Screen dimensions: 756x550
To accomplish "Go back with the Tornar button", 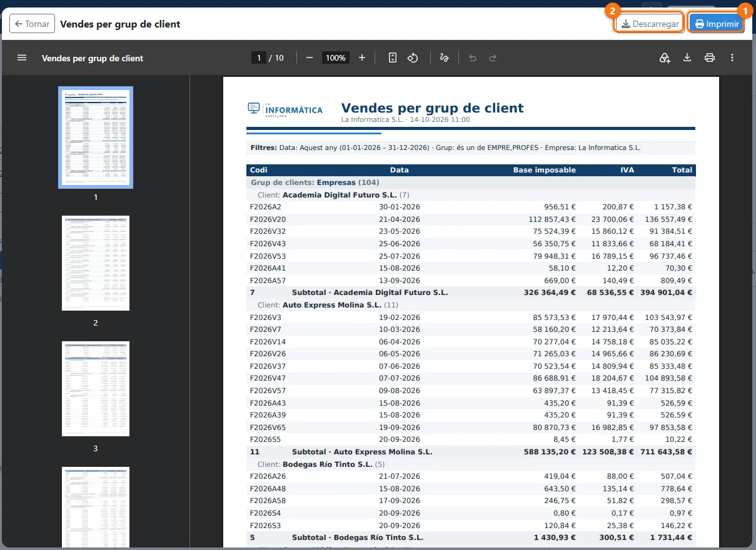I will click(x=32, y=24).
